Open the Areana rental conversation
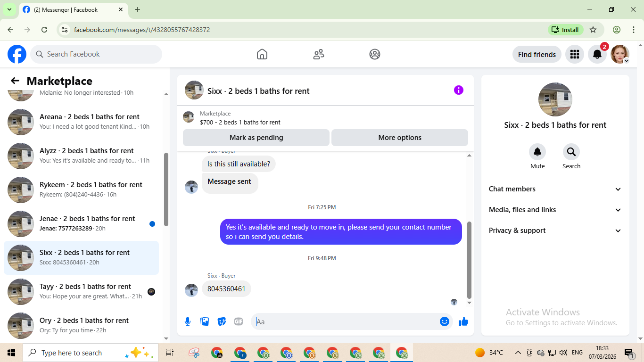The width and height of the screenshot is (644, 362). [81, 122]
